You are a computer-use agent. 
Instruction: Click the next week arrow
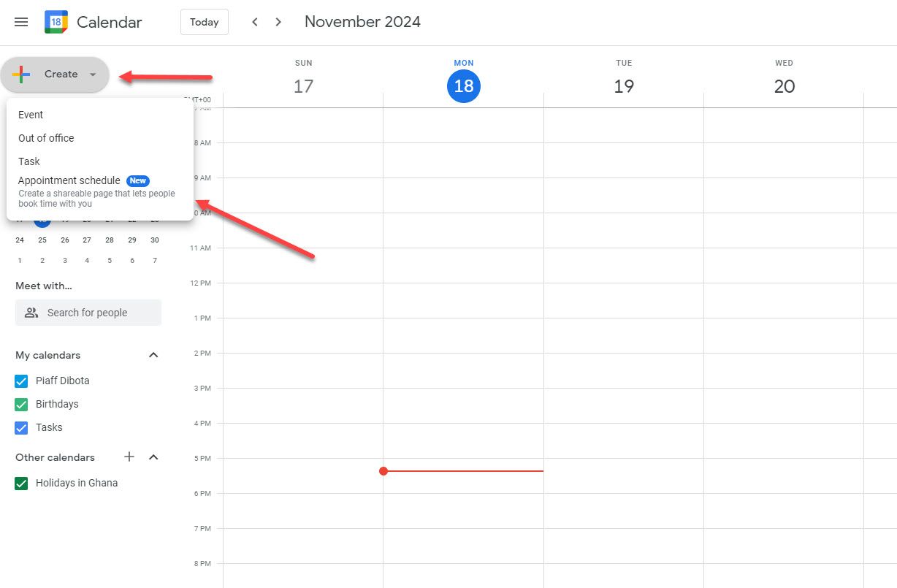point(278,22)
